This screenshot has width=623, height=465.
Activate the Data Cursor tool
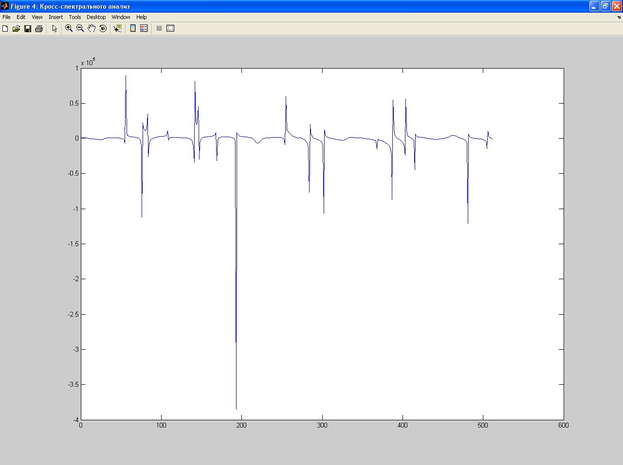pyautogui.click(x=118, y=29)
